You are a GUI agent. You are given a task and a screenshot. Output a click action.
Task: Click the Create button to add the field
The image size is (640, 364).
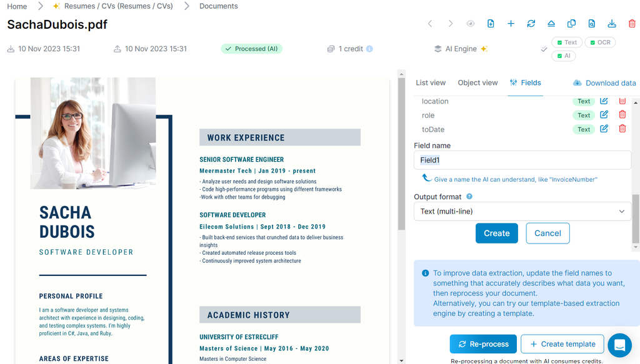(x=496, y=233)
